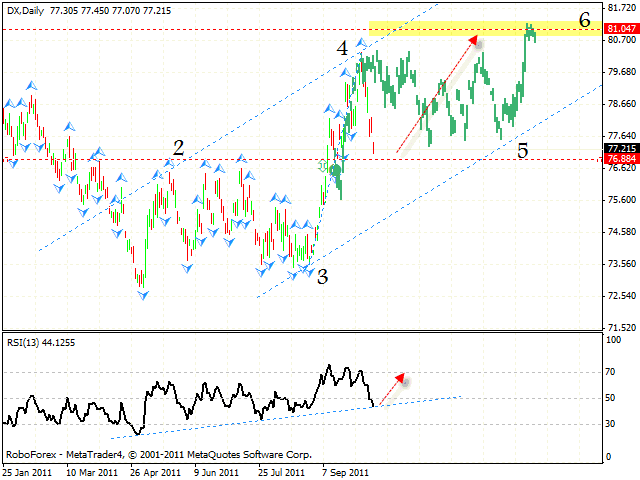Select the red dashed forecast arrow in price chart

(436, 95)
